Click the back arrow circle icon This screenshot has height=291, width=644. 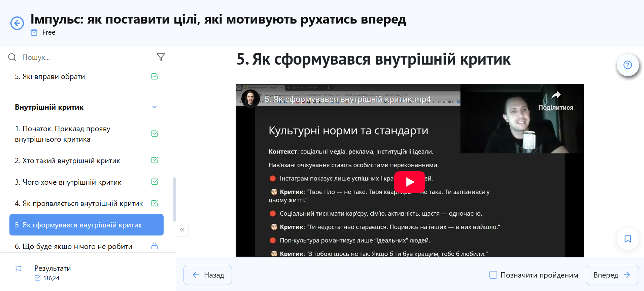[17, 23]
